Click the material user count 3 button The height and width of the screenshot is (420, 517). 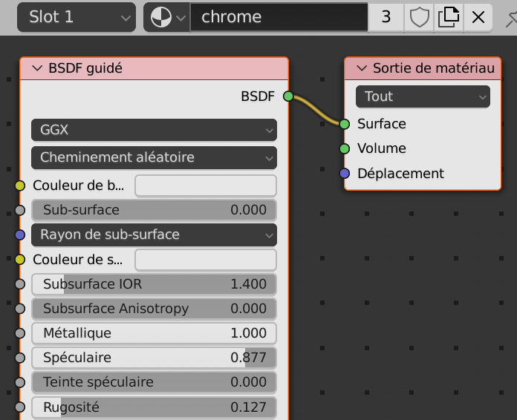point(386,17)
